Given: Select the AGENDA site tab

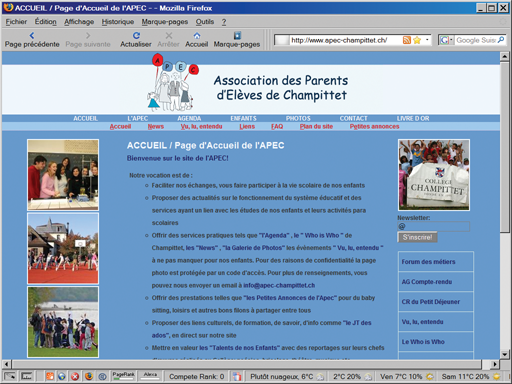Looking at the screenshot, I should point(189,118).
